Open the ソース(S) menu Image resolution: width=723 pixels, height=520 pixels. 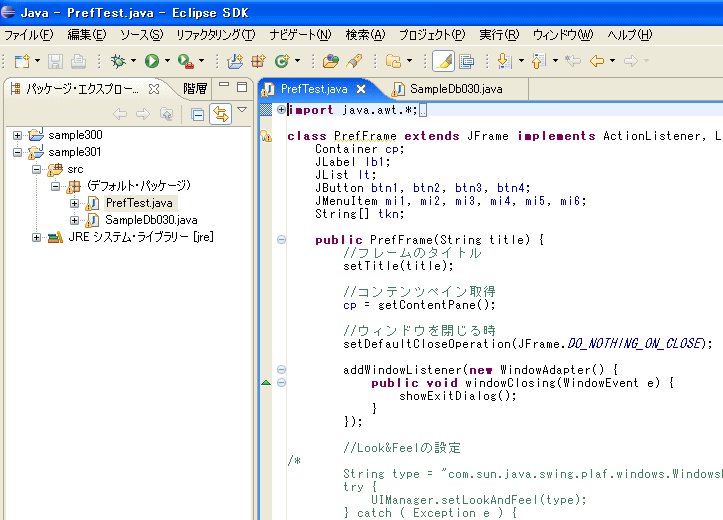[x=142, y=35]
